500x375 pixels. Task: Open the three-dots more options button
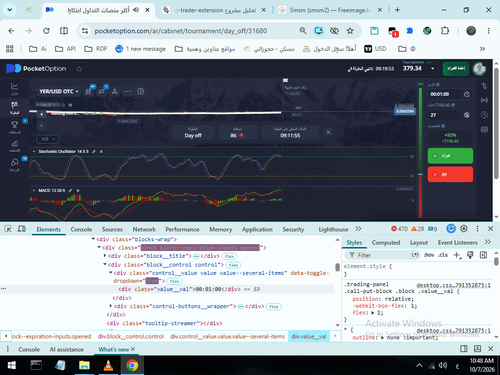pos(127,91)
